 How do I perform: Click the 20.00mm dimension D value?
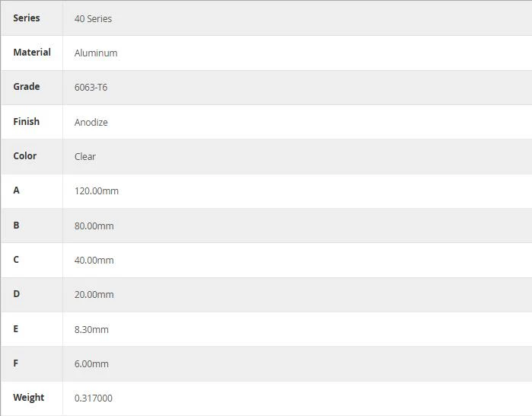click(94, 294)
